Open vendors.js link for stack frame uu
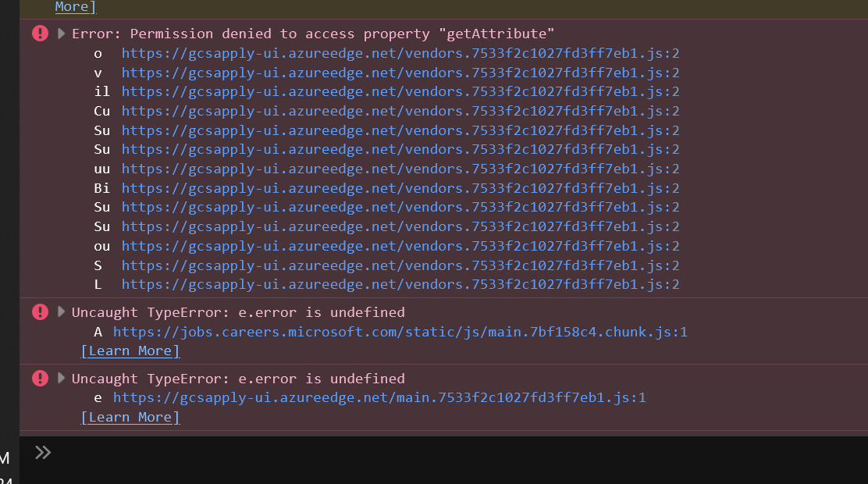This screenshot has height=484, width=868. 400,169
